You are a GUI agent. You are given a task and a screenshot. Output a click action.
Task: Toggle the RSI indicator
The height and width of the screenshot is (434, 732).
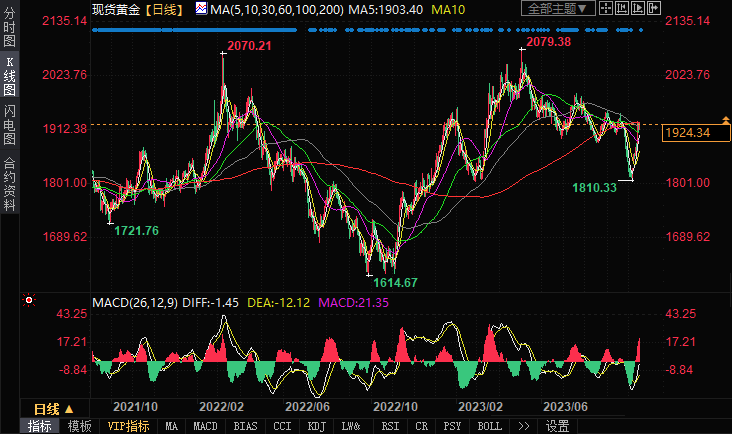click(x=390, y=426)
